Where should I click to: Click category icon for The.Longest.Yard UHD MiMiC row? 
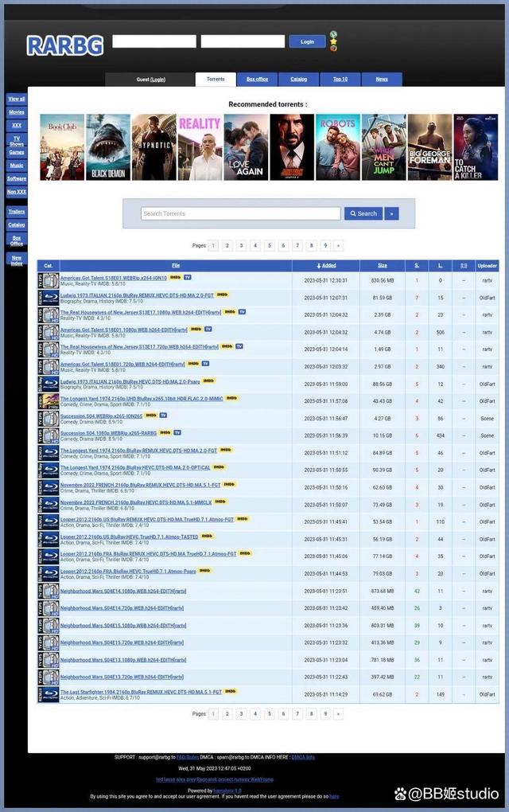coord(48,401)
